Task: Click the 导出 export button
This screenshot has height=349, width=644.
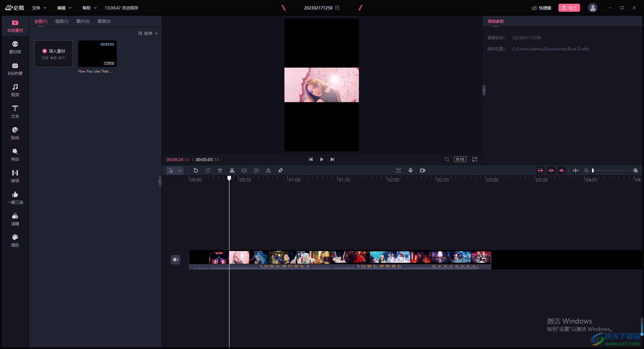Action: (x=569, y=8)
